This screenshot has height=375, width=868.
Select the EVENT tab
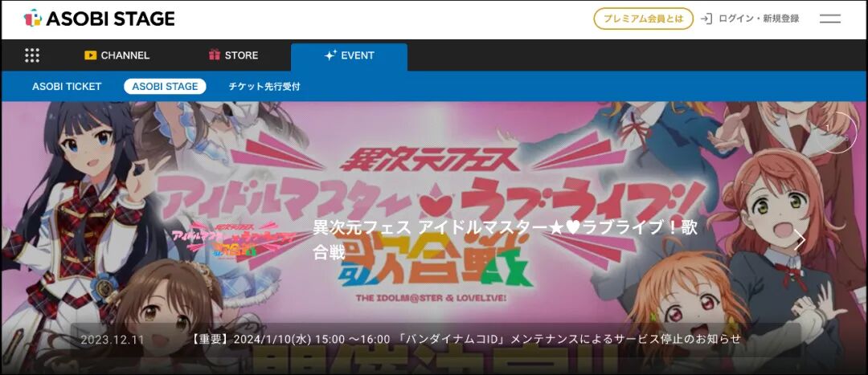pos(350,57)
